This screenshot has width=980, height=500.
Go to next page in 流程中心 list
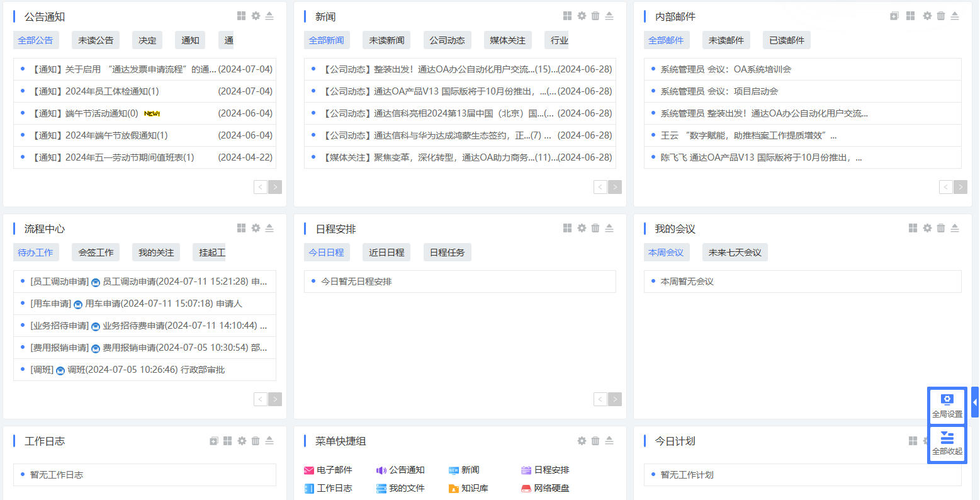(x=275, y=399)
